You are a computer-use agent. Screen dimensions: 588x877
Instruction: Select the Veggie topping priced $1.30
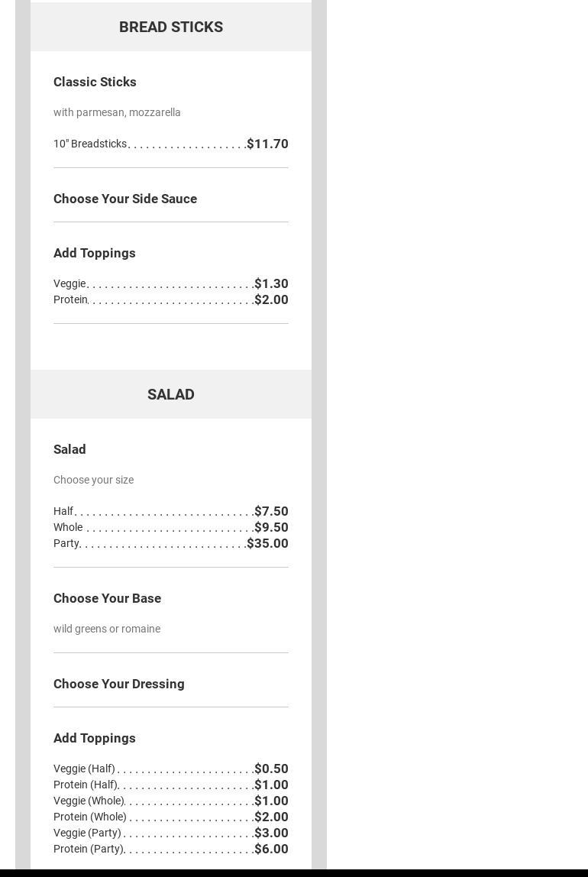click(x=69, y=283)
